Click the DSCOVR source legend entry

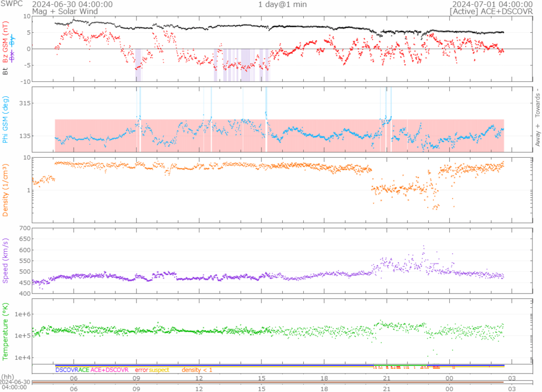pos(66,370)
